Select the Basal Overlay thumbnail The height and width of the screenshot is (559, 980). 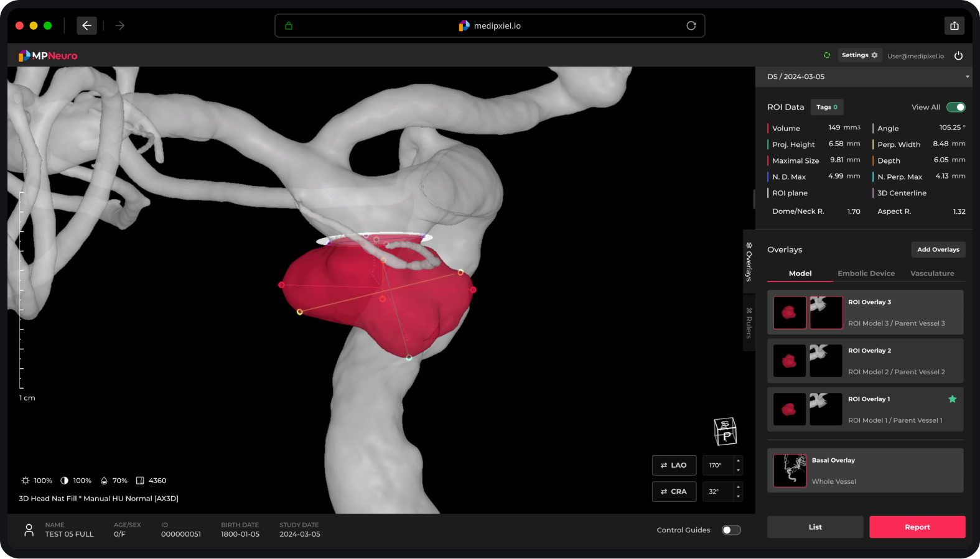[790, 471]
